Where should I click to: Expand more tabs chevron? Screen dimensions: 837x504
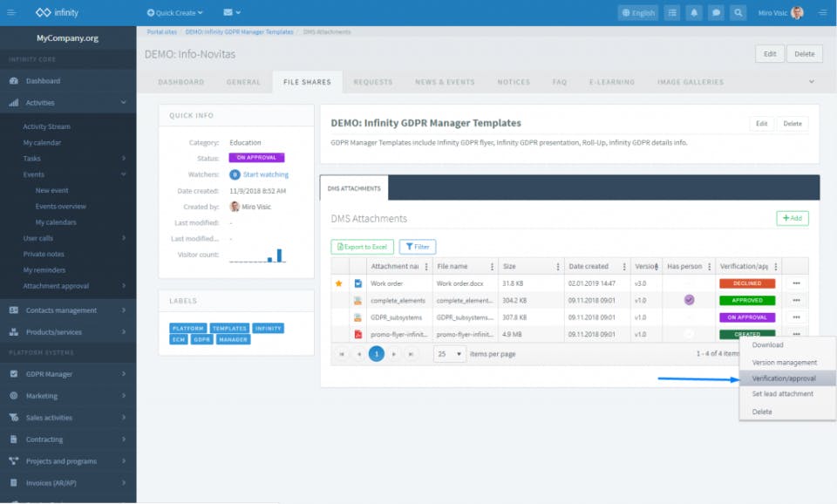coord(812,82)
